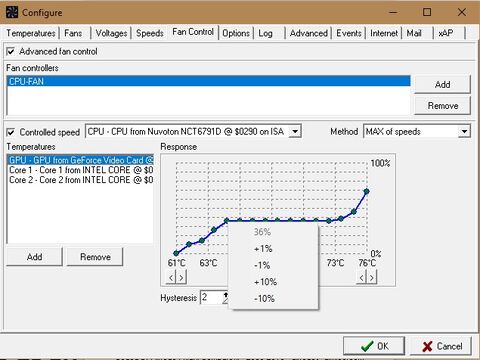Click the response curve point at 61°C
Viewport: 480px width, 360px height.
(x=176, y=253)
